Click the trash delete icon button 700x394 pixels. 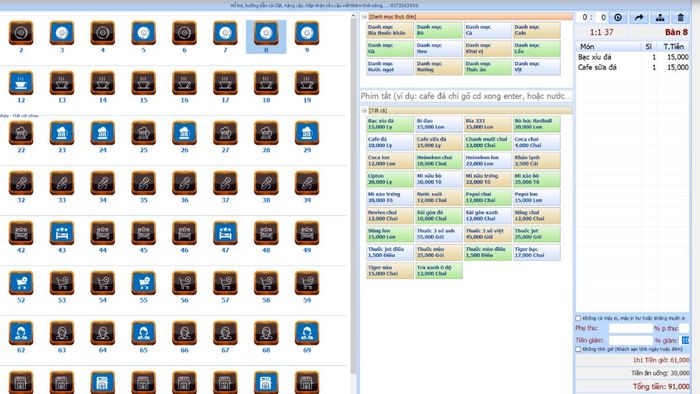point(680,17)
